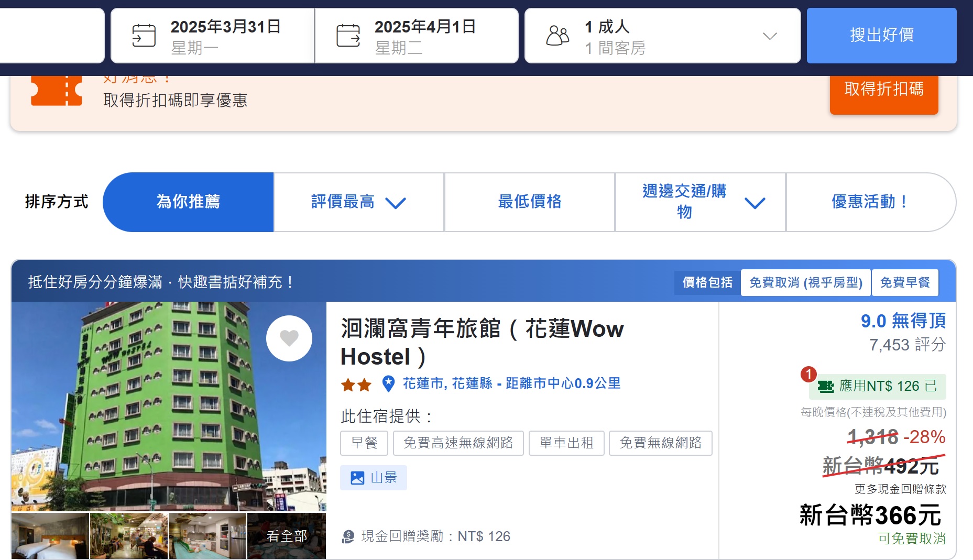
Task: Click 看全部 to view all photos
Action: pos(287,536)
